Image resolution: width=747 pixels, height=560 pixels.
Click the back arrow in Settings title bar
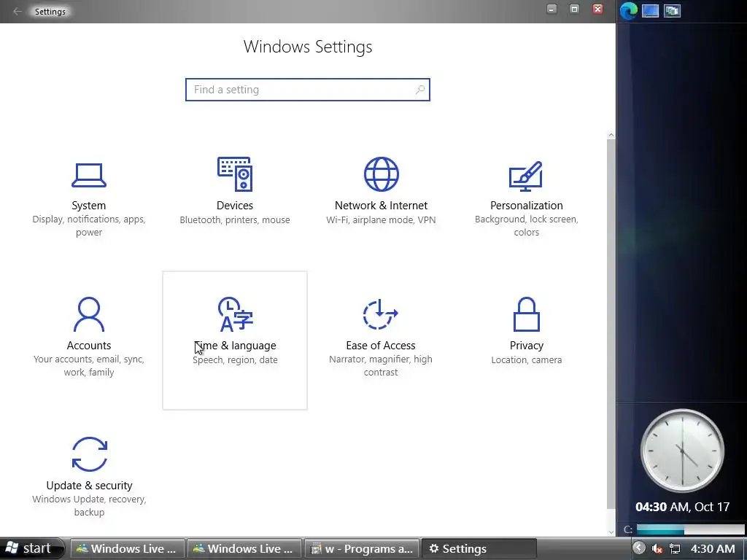18,12
